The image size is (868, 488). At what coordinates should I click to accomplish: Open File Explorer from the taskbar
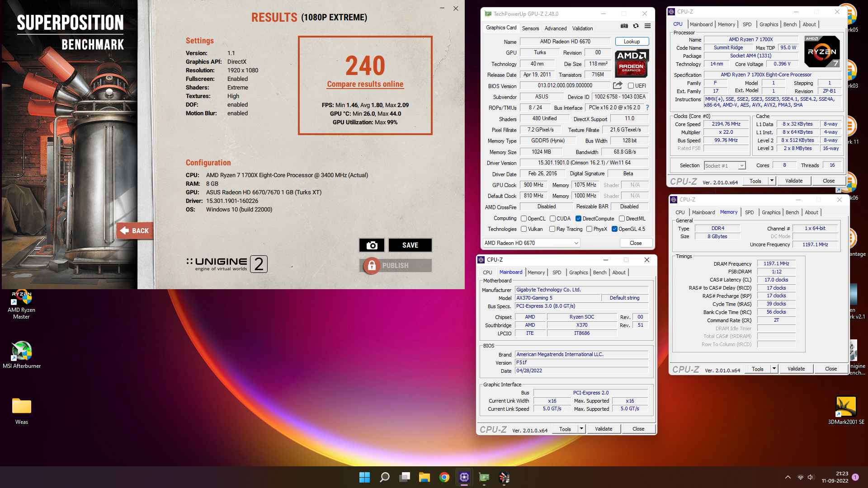(424, 477)
